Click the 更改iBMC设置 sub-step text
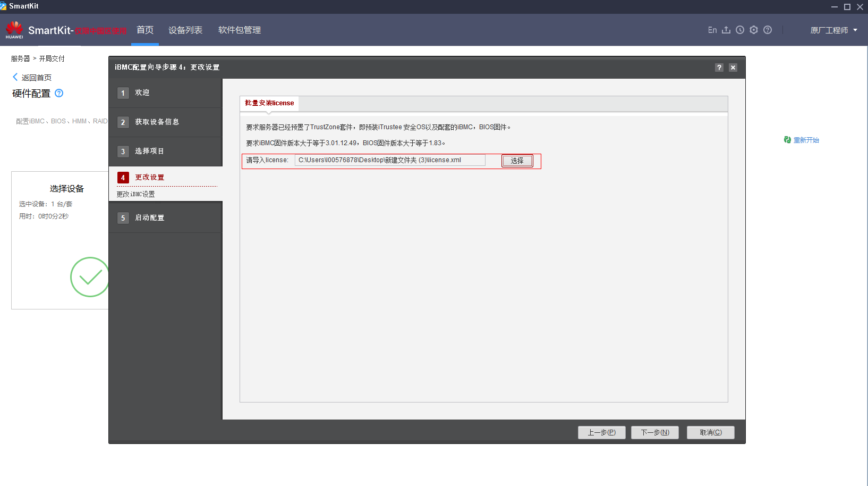This screenshot has width=868, height=486. tap(136, 194)
